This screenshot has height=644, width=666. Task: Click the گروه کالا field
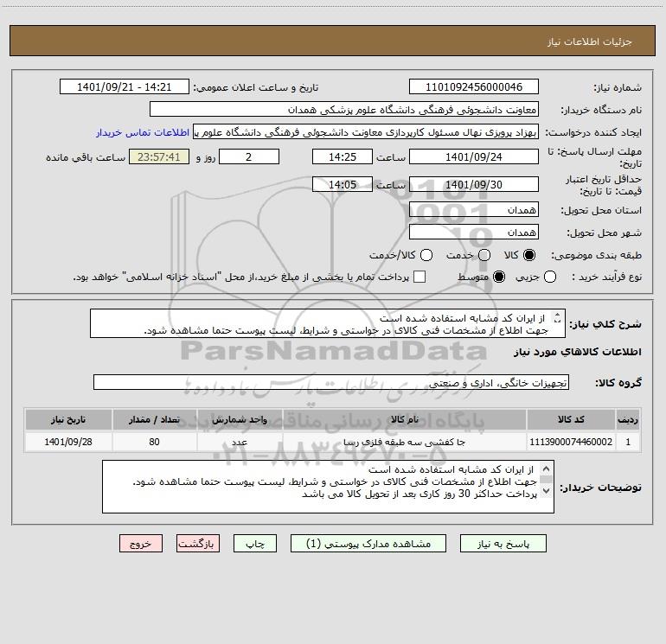click(x=331, y=382)
